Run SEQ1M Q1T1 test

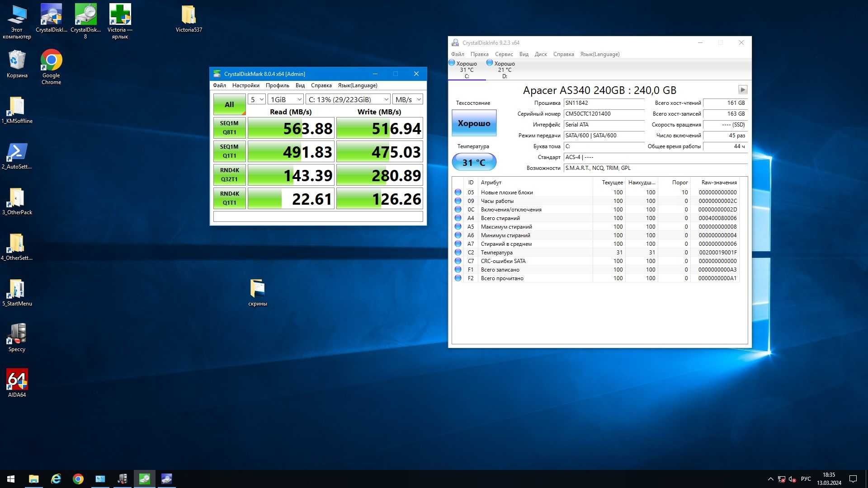(x=229, y=151)
